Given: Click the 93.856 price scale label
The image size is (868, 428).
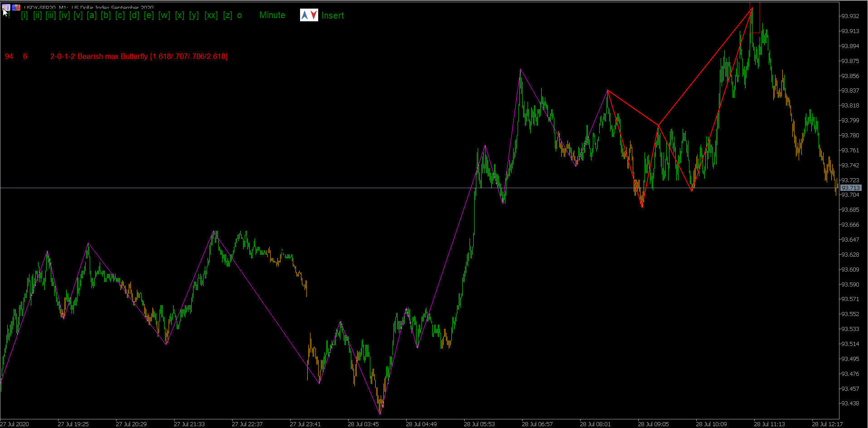Looking at the screenshot, I should (x=850, y=76).
